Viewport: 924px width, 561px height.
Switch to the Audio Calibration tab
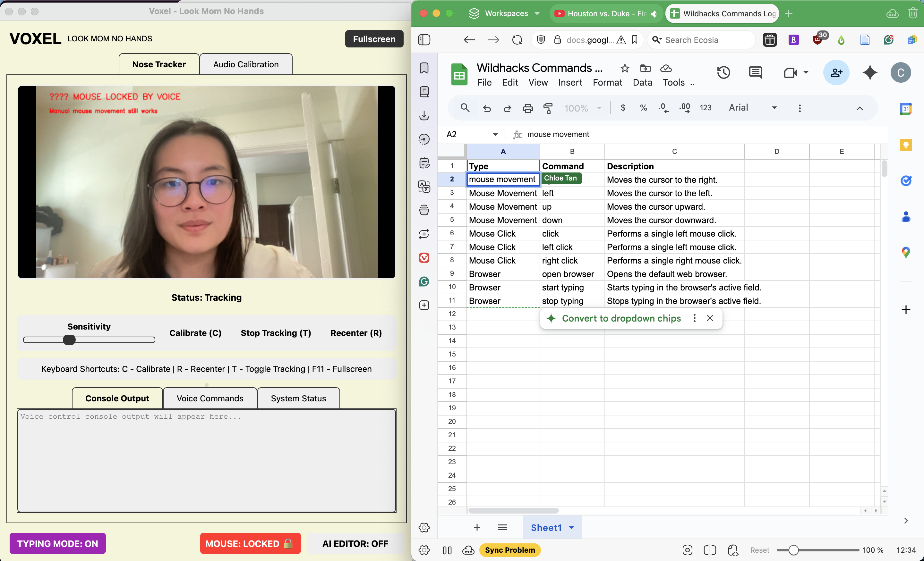coord(246,64)
